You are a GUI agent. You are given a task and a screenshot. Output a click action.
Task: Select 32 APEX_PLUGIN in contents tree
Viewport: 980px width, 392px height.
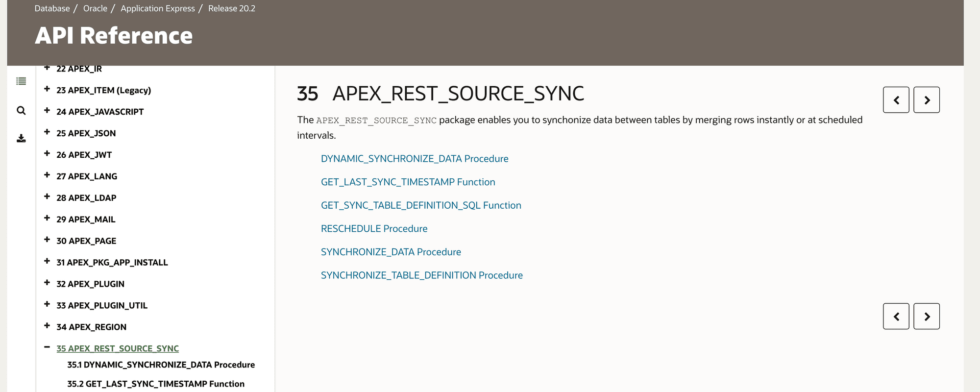[91, 284]
